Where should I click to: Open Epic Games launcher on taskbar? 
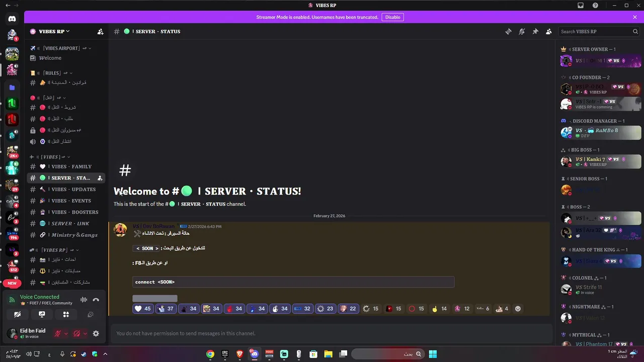(x=225, y=354)
